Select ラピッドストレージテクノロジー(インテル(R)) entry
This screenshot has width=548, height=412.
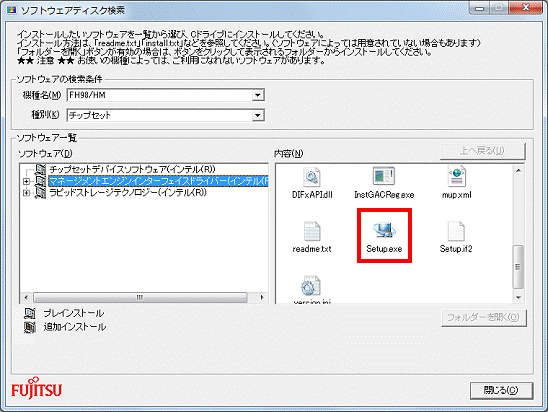(128, 193)
